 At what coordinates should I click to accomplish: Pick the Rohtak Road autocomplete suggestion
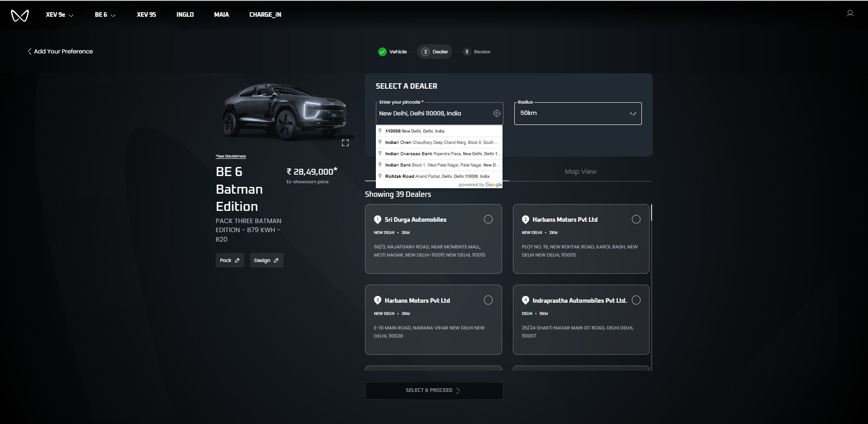(x=437, y=176)
